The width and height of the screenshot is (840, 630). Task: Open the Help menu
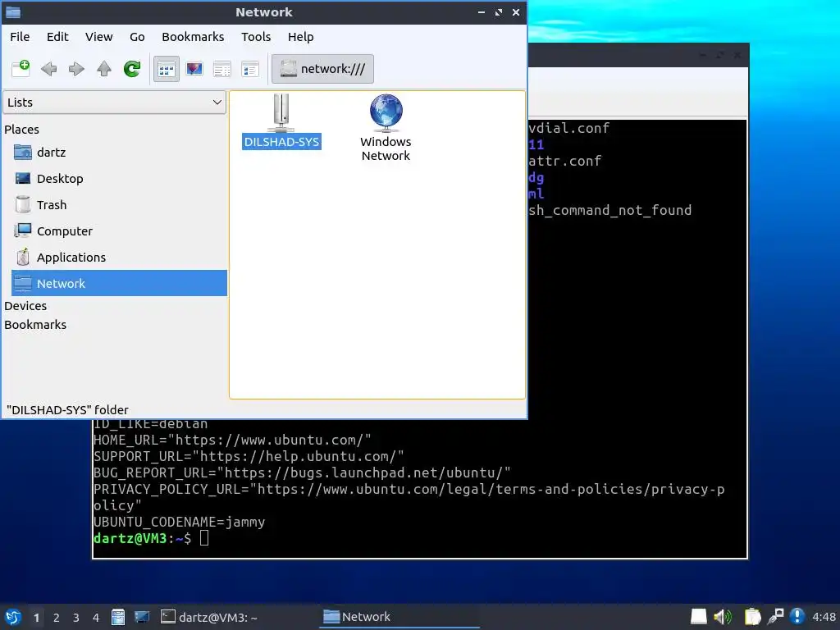point(300,37)
